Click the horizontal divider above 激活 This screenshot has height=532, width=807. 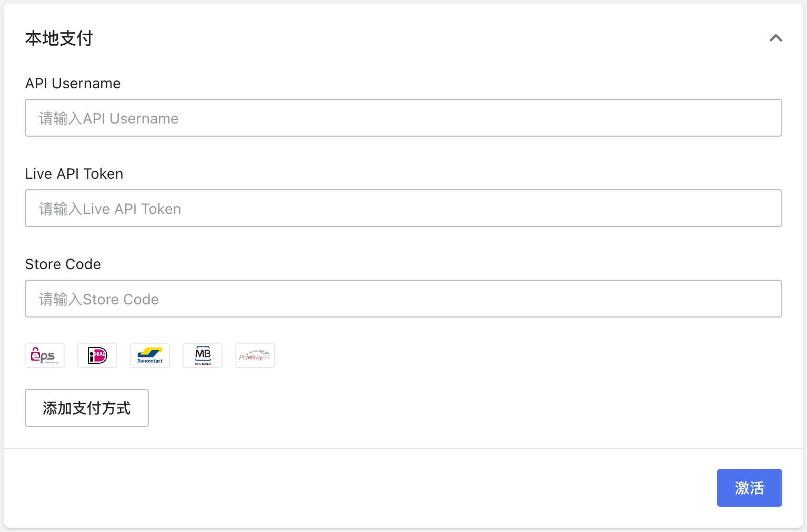tap(403, 448)
